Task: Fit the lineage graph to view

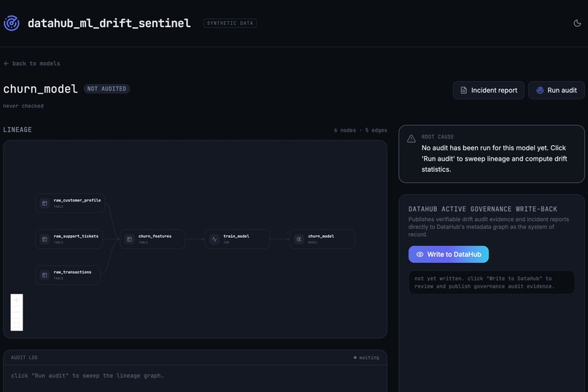Action: coord(17,325)
